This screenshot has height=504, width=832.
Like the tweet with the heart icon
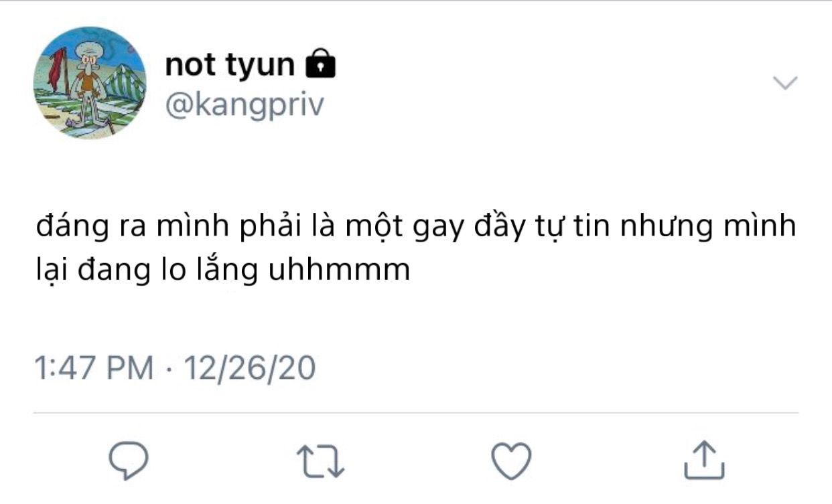click(x=511, y=460)
